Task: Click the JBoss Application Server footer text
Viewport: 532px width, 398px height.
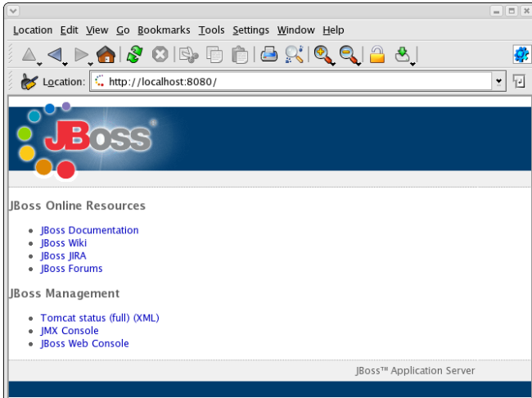Action: 415,370
